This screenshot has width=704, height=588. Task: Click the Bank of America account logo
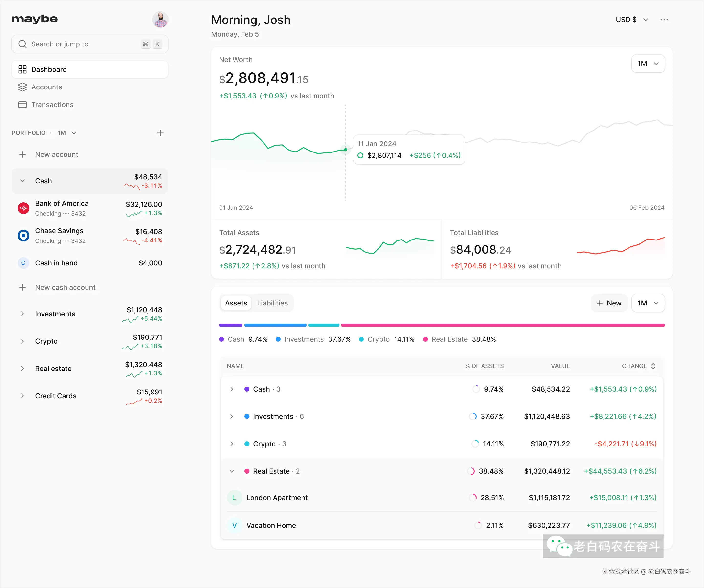tap(23, 208)
